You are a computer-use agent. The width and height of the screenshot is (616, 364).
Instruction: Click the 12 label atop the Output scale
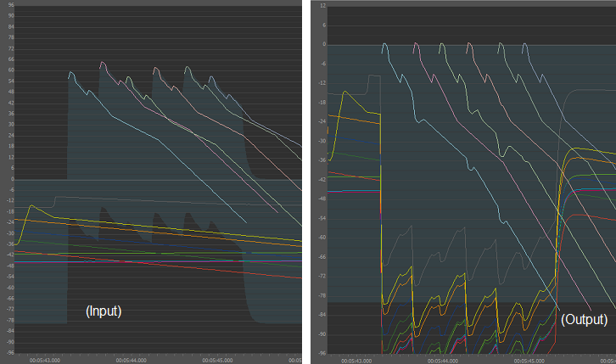coord(322,5)
